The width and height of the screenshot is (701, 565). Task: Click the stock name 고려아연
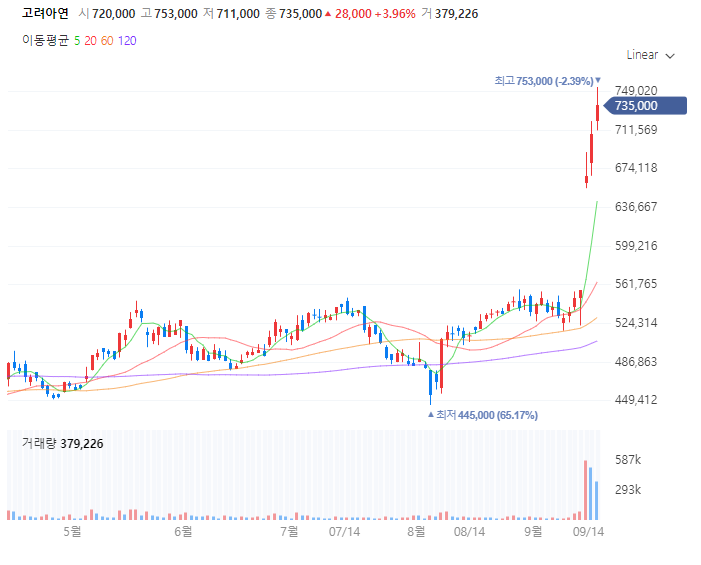[46, 13]
